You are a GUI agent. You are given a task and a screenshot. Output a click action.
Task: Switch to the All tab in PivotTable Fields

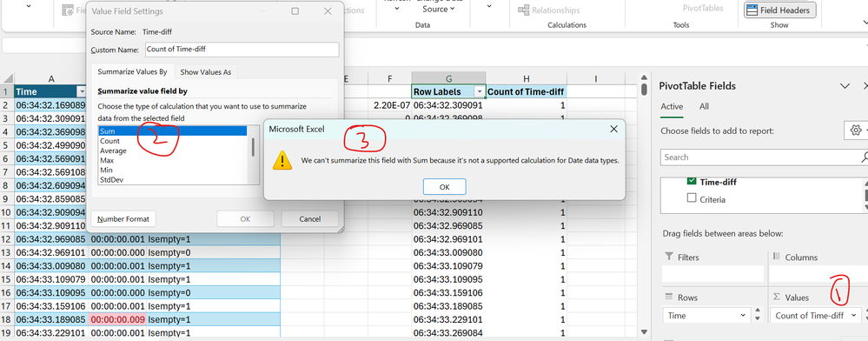pyautogui.click(x=704, y=106)
